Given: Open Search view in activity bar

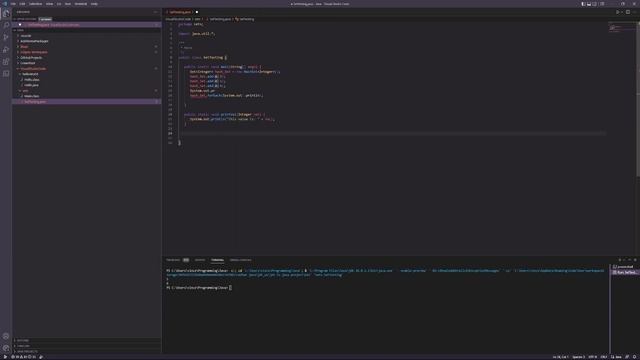Looking at the screenshot, I should click(6, 25).
